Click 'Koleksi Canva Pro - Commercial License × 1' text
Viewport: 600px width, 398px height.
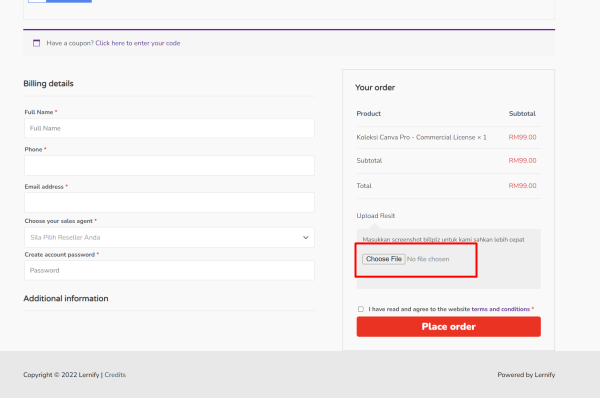pos(421,137)
